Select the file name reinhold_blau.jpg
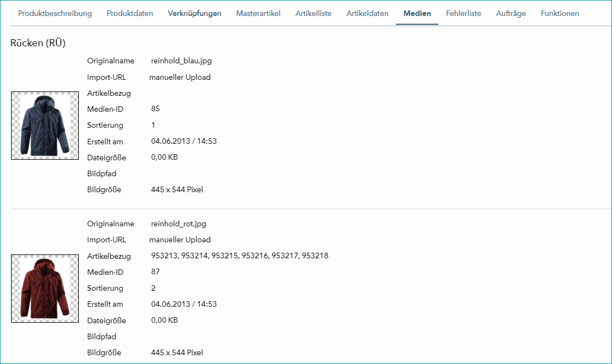 coord(181,61)
